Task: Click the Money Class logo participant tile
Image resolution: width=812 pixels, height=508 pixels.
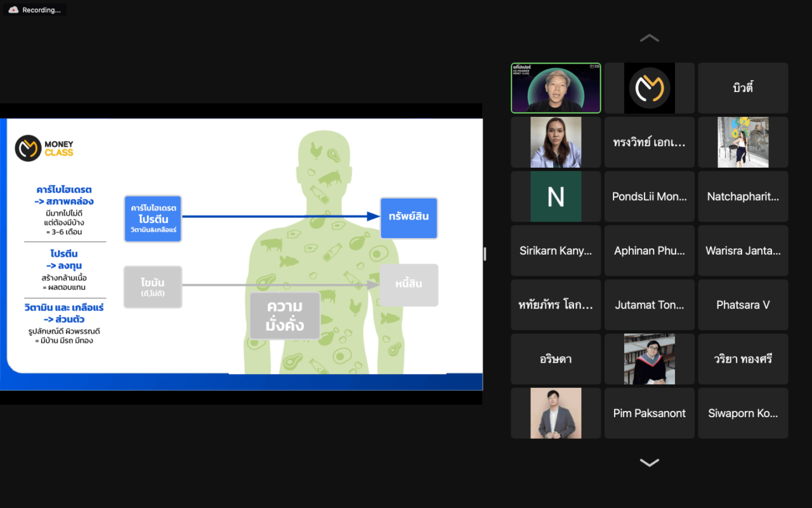Action: click(x=649, y=88)
